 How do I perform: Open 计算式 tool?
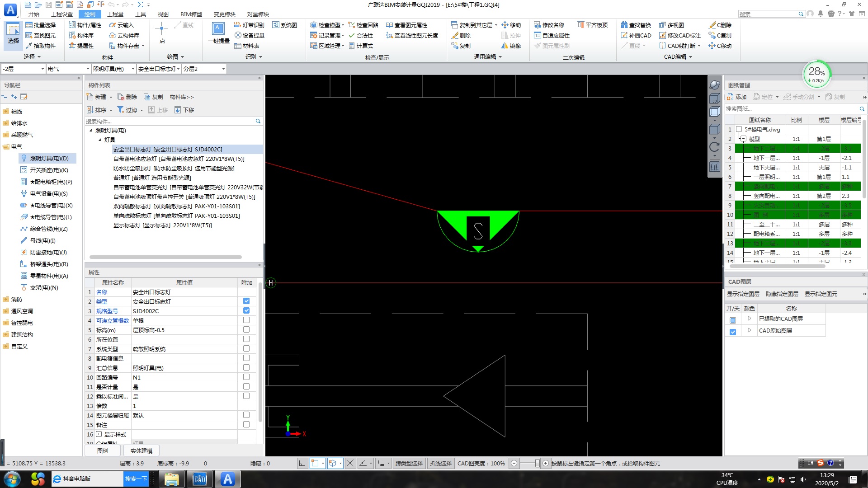(360, 46)
